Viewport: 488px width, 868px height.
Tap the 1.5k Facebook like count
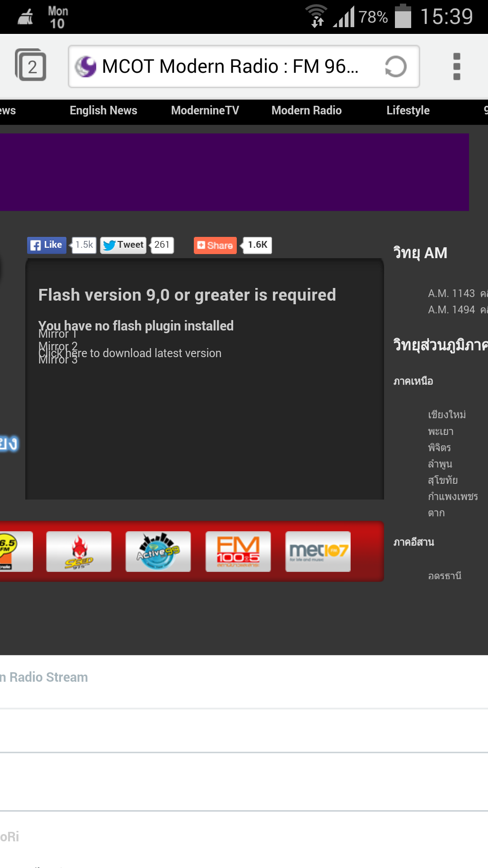point(84,245)
